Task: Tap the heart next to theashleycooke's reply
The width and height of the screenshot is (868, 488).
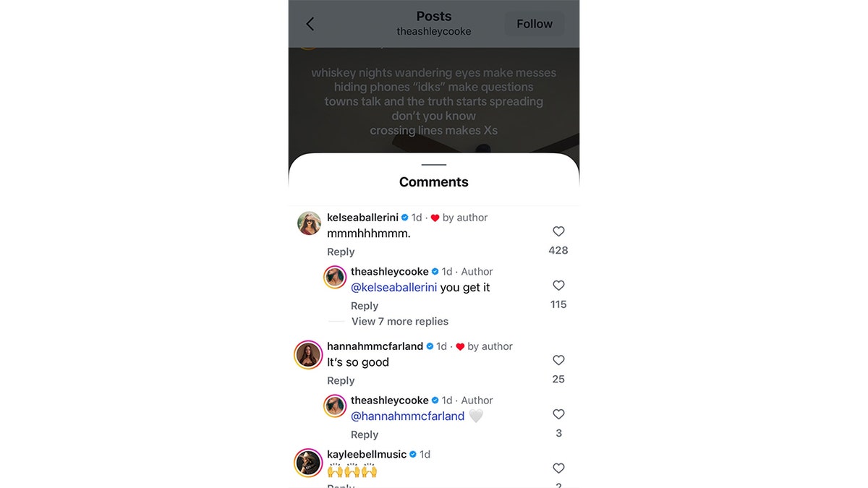Action: tap(558, 285)
